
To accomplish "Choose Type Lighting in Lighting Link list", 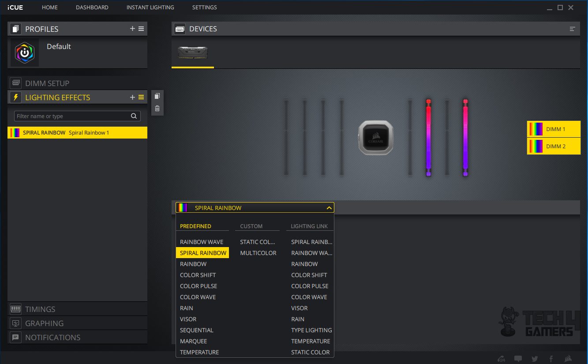I will tap(311, 330).
